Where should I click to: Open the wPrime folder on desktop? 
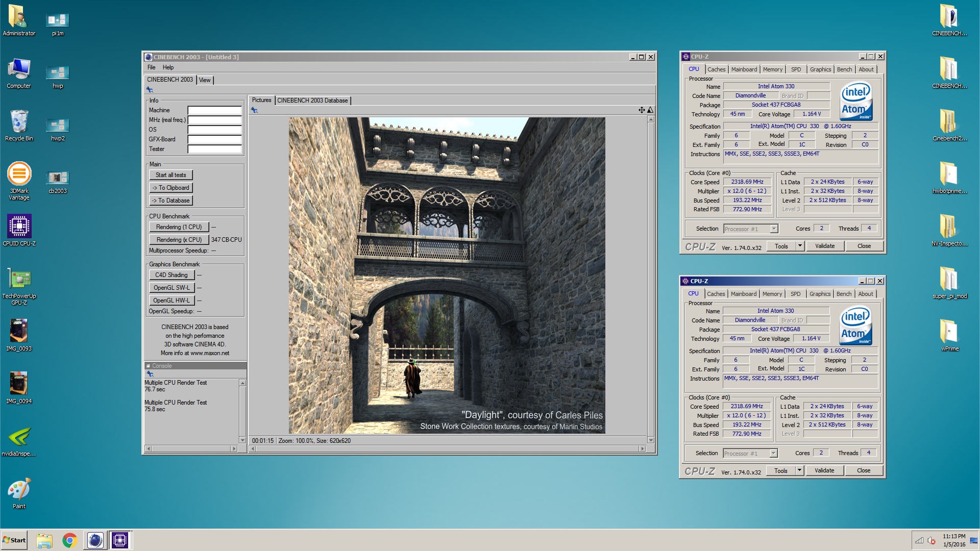click(949, 336)
